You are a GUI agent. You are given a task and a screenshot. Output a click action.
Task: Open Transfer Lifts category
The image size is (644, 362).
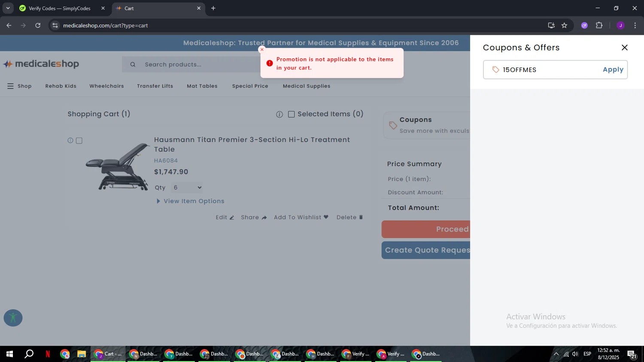click(155, 86)
